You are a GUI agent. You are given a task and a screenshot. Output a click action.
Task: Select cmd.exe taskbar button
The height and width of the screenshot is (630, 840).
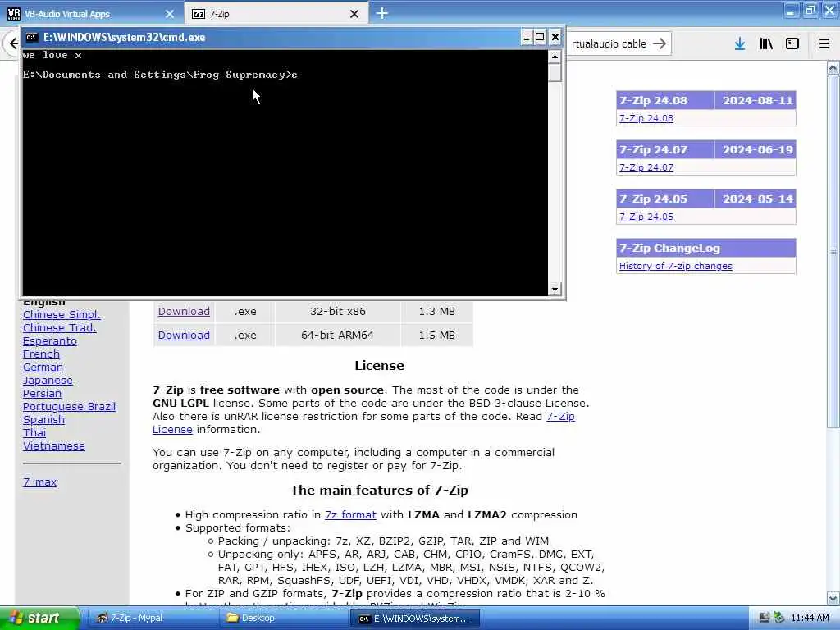(x=415, y=619)
